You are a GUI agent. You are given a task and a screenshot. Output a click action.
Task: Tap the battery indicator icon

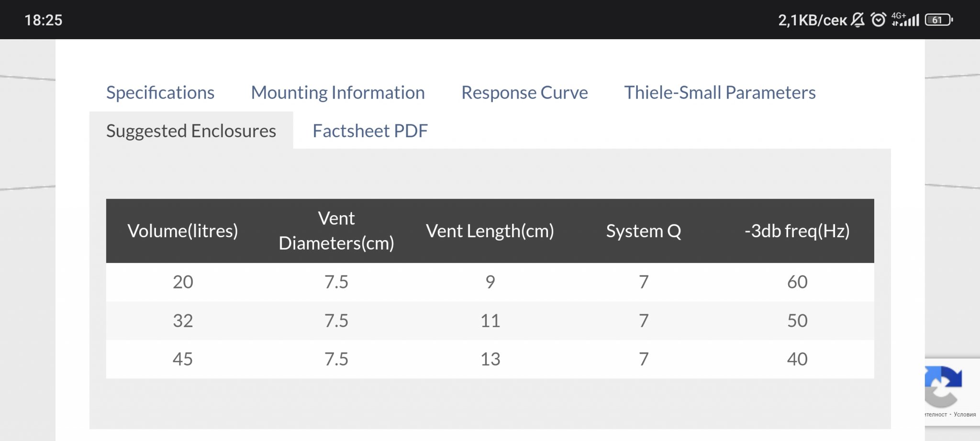point(939,20)
